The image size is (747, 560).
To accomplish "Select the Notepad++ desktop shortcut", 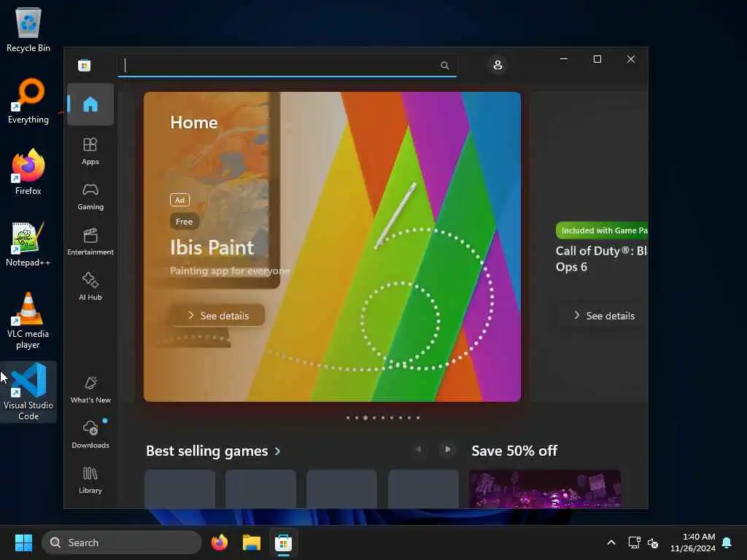I will pos(28,244).
